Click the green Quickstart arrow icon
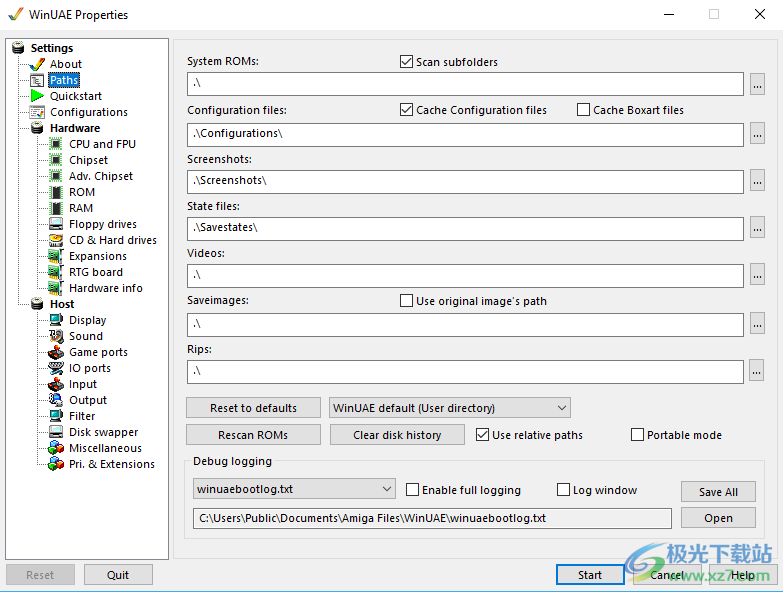The height and width of the screenshot is (592, 783). pos(37,96)
